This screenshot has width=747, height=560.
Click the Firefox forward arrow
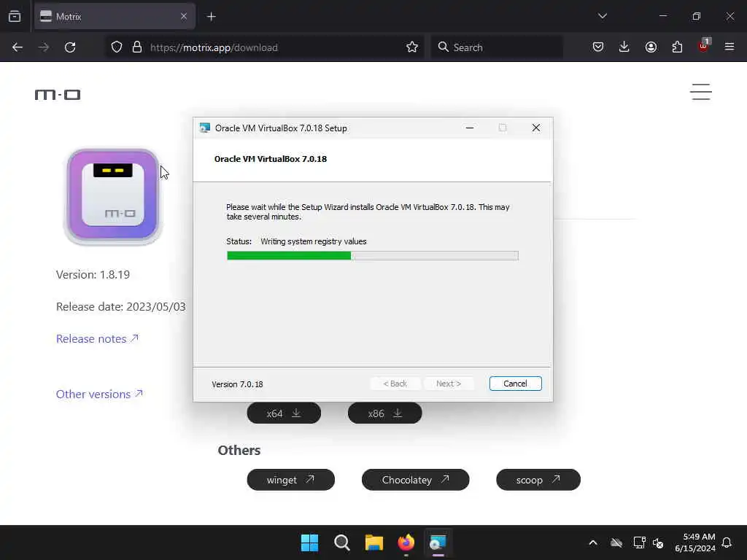(x=43, y=47)
